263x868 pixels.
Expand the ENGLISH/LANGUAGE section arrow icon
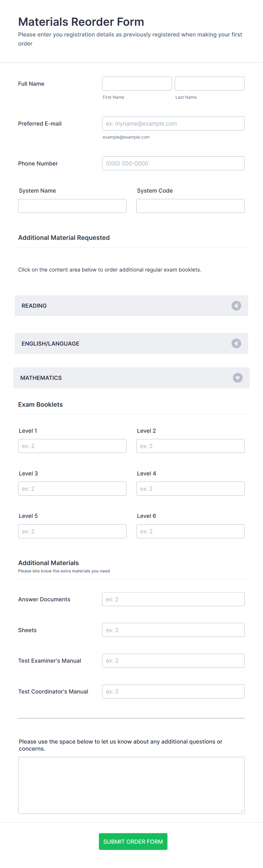tap(236, 343)
